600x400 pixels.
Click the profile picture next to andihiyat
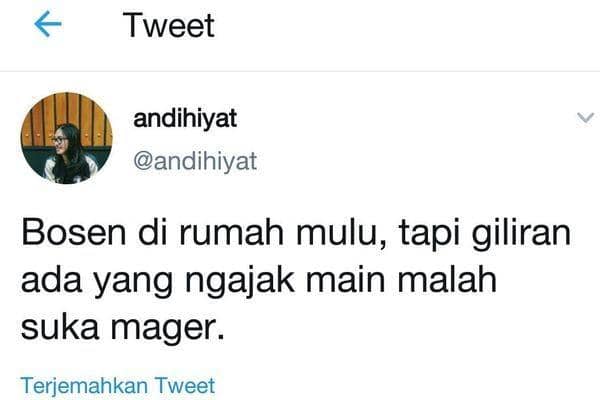[66, 138]
